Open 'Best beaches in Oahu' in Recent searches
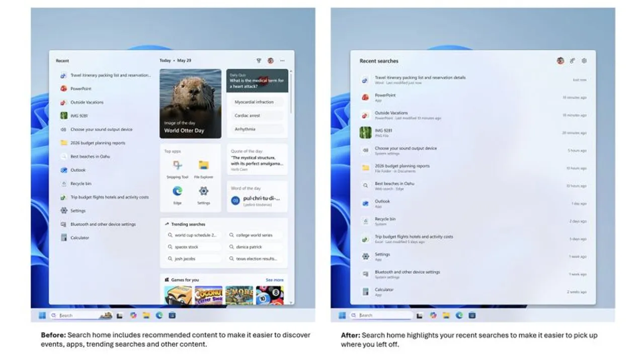The width and height of the screenshot is (644, 362). [473, 186]
